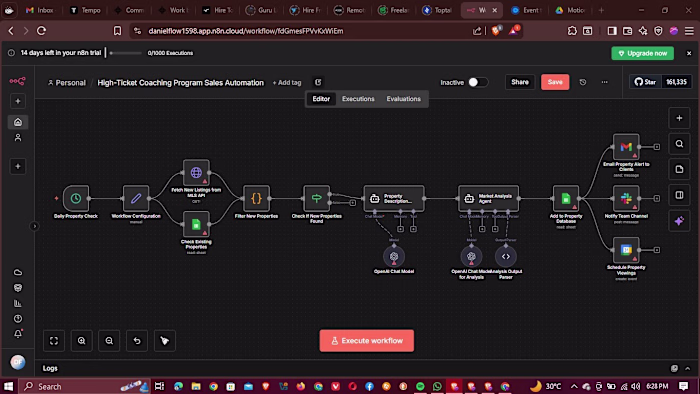Image resolution: width=700 pixels, height=394 pixels.
Task: Add output from Schedule Property Viewings node
Action: [x=657, y=250]
